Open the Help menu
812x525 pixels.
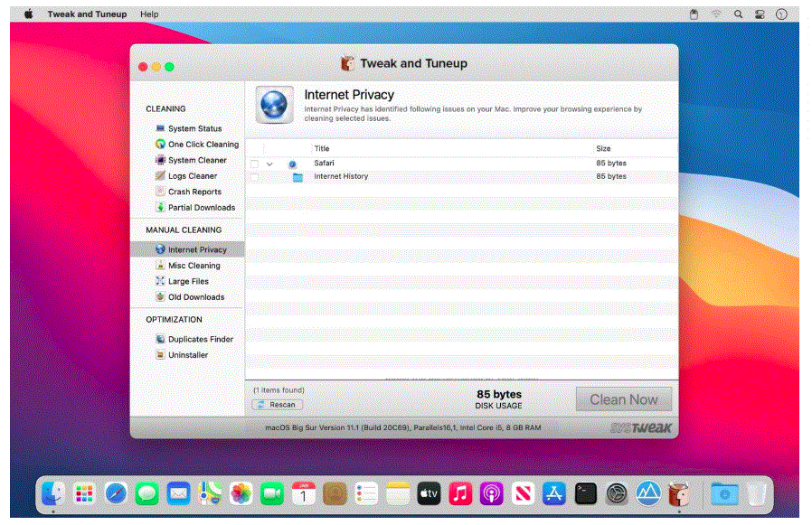[x=149, y=14]
